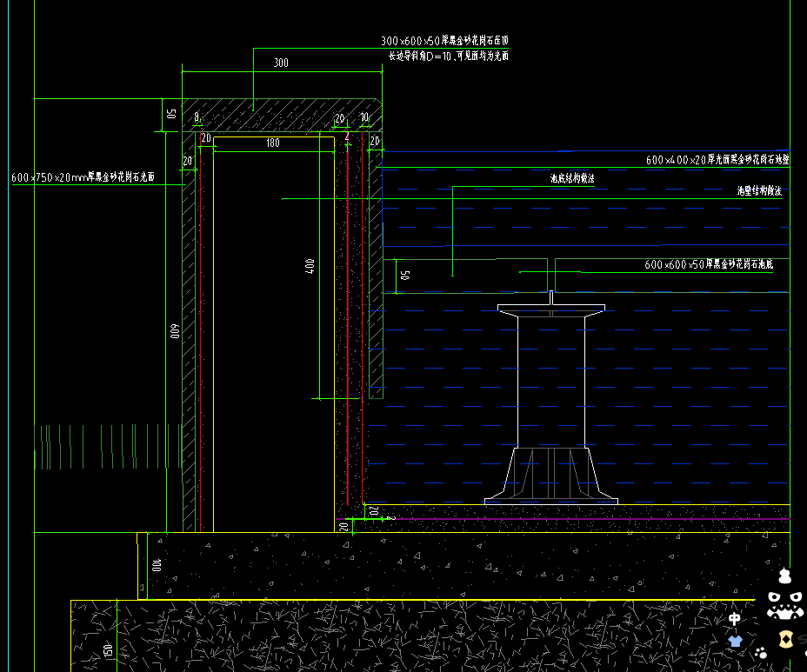
Task: Open the blue T-shirt skin icon
Action: point(735,641)
